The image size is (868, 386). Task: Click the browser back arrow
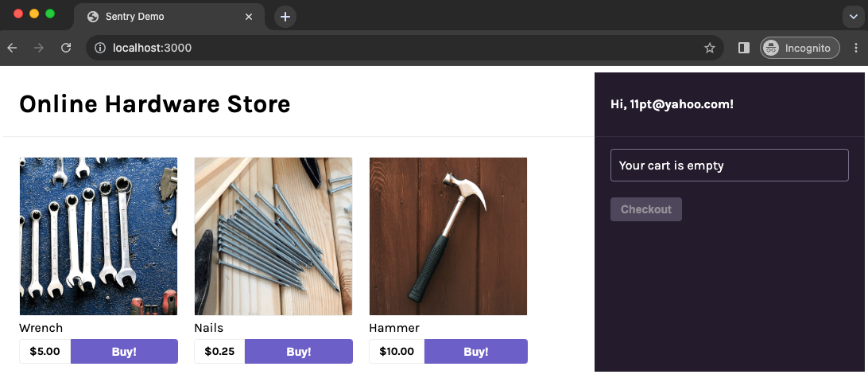[13, 48]
